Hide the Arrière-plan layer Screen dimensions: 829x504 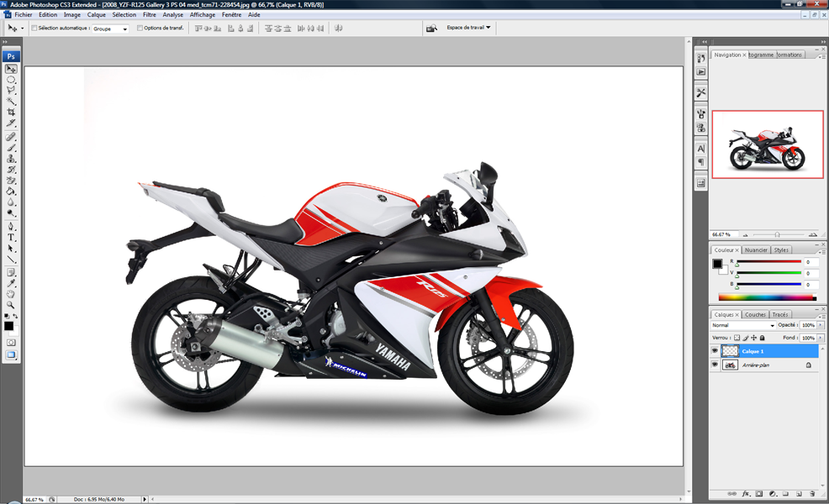tap(715, 365)
